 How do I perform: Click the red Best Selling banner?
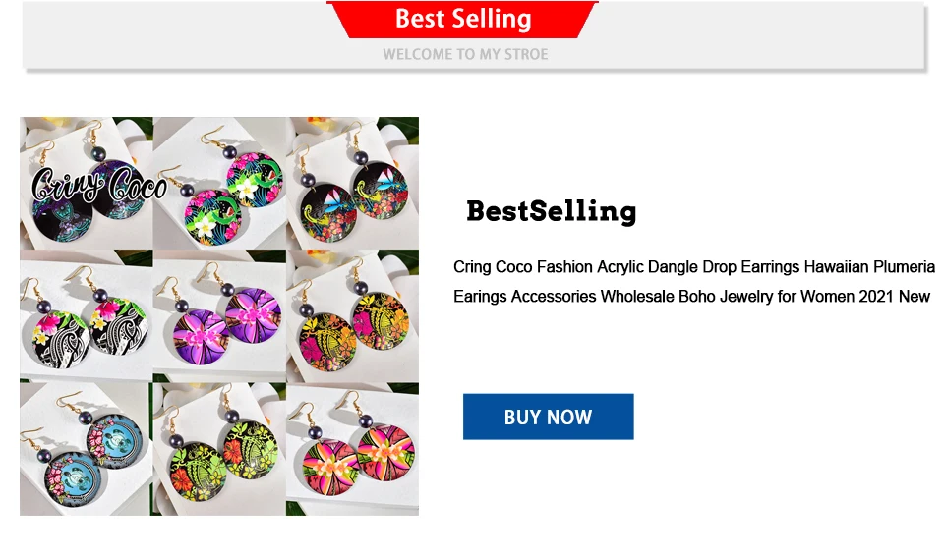[462, 20]
